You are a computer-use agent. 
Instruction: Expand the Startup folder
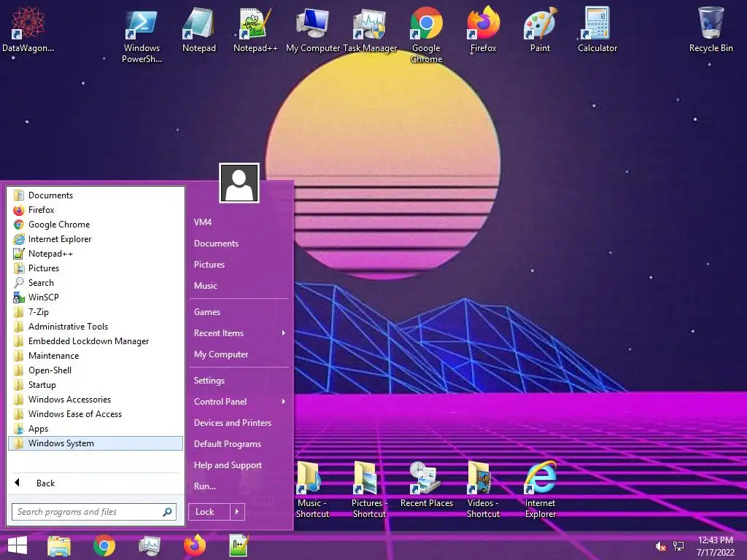pyautogui.click(x=96, y=385)
